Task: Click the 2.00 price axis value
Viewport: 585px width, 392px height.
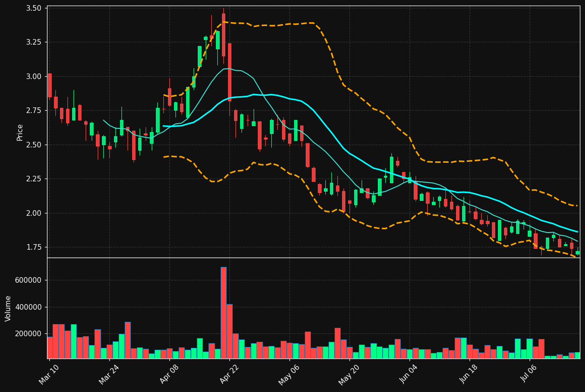Action: point(34,213)
